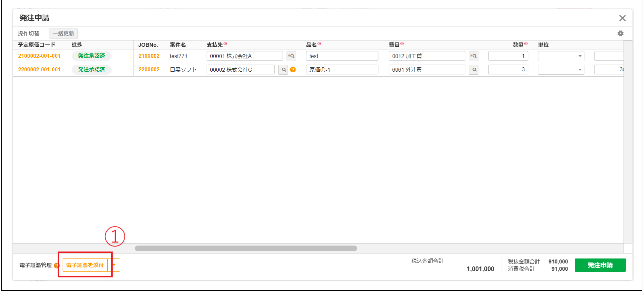Open cost code 2100002-001-001 link
Image resolution: width=644 pixels, height=291 pixels.
39,56
